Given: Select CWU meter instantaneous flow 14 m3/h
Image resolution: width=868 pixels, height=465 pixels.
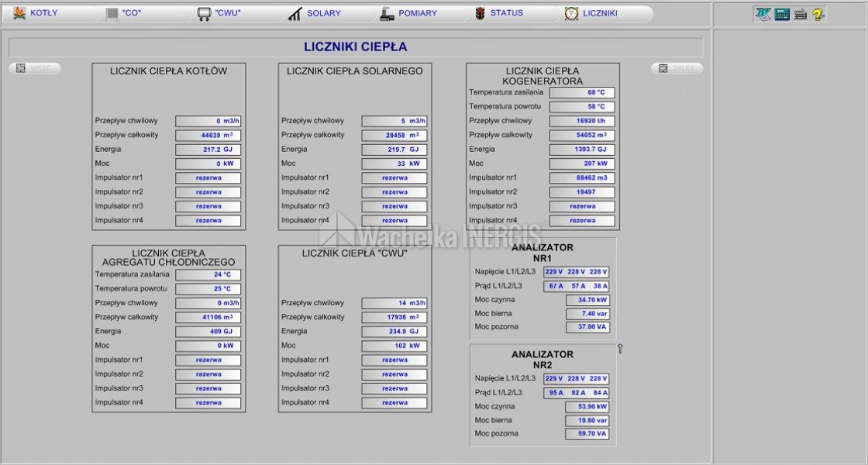Looking at the screenshot, I should (394, 303).
